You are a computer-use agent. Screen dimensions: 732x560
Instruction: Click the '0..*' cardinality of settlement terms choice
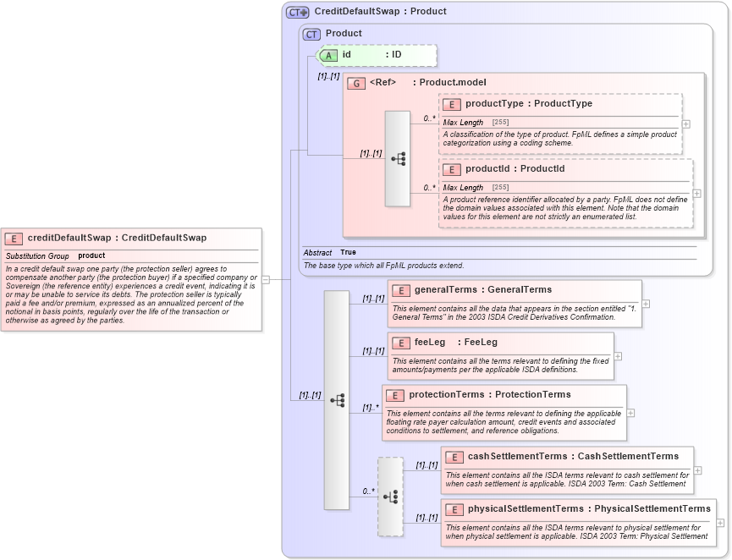pos(368,491)
